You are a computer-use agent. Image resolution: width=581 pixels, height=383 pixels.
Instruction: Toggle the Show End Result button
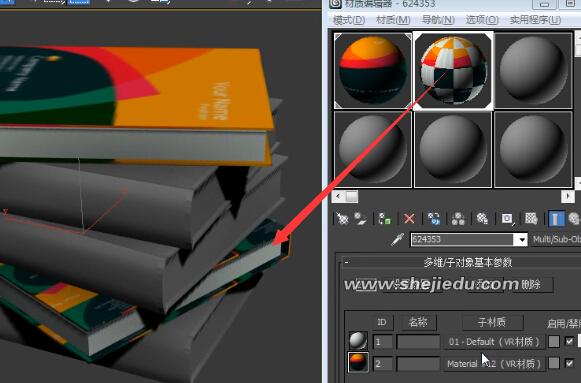555,219
